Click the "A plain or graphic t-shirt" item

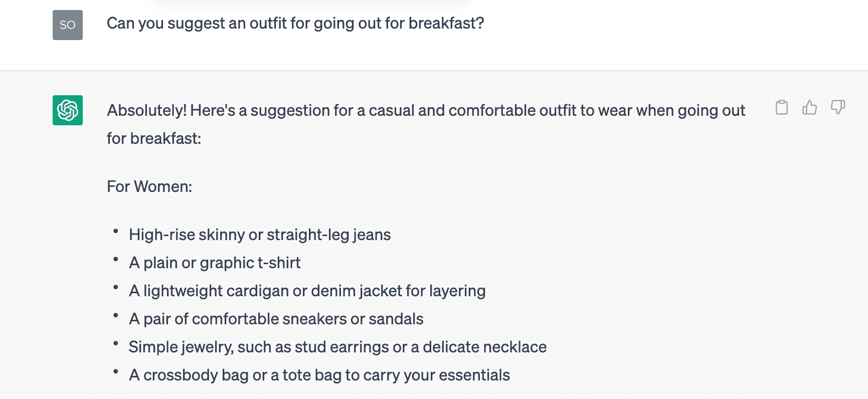pyautogui.click(x=215, y=263)
